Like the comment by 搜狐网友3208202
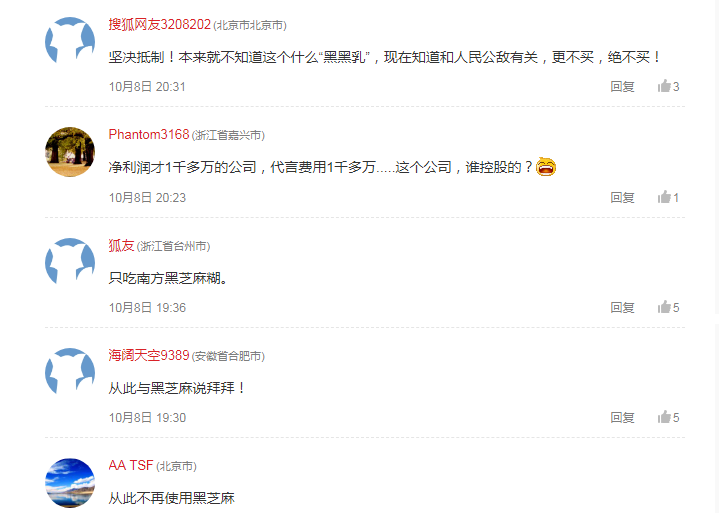Image resolution: width=719 pixels, height=513 pixels. pos(668,86)
